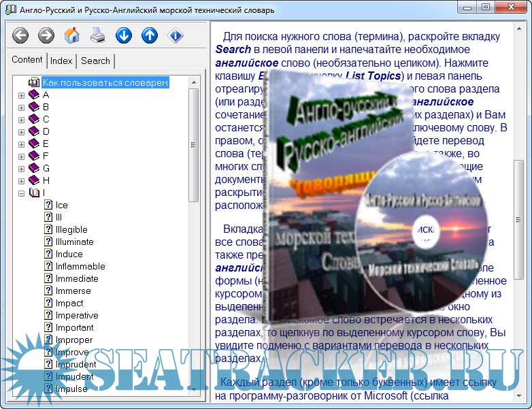Open the Illuminate topic
This screenshot has width=532, height=409.
pos(75,242)
